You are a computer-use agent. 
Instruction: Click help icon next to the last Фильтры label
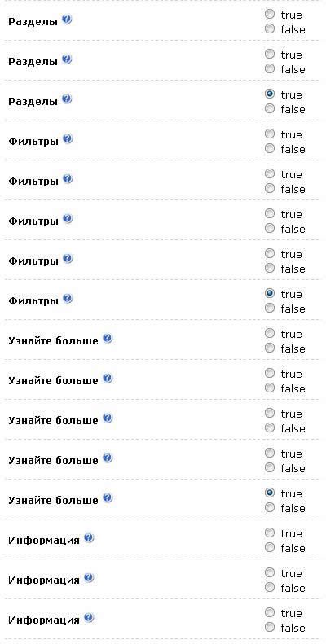[x=68, y=299]
